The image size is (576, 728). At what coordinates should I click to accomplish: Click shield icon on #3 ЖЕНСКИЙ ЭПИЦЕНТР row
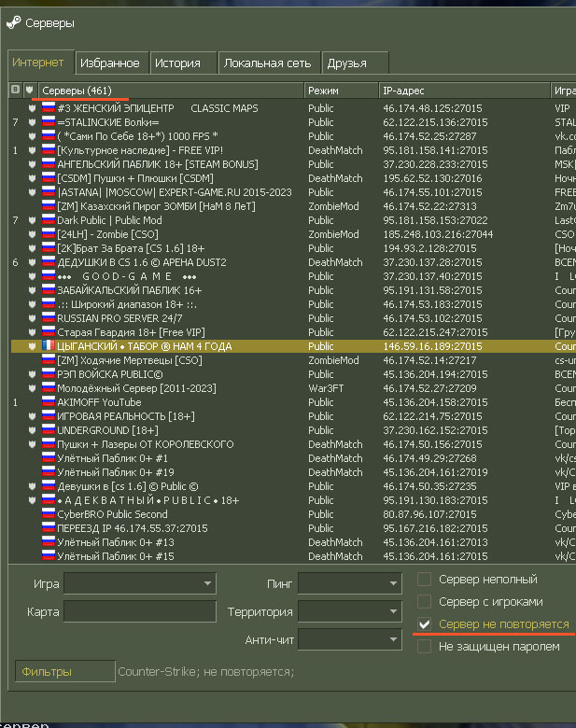(x=32, y=108)
